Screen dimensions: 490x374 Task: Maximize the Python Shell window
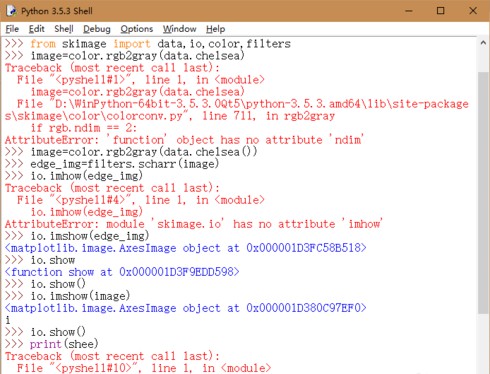pos(440,11)
